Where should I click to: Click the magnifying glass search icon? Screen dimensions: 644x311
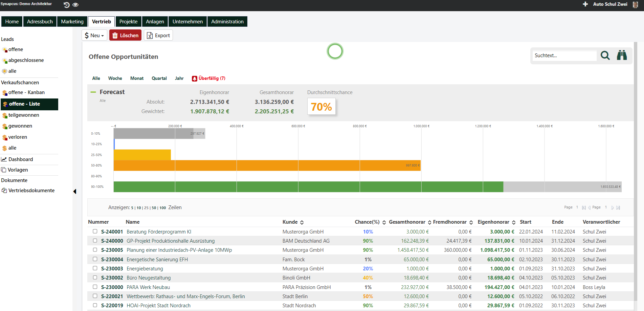coord(605,55)
